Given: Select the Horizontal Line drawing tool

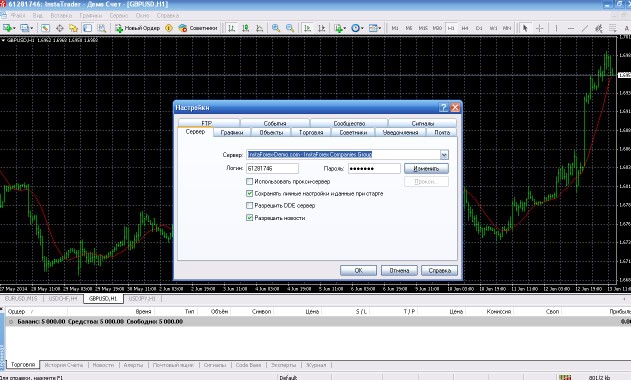Looking at the screenshot, I should click(571, 28).
